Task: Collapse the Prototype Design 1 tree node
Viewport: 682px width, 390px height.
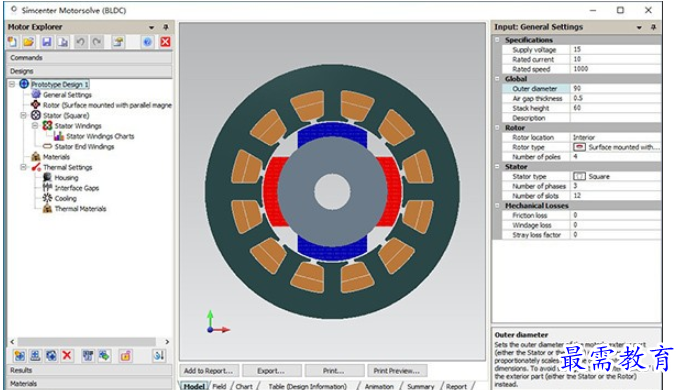Action: click(12, 84)
